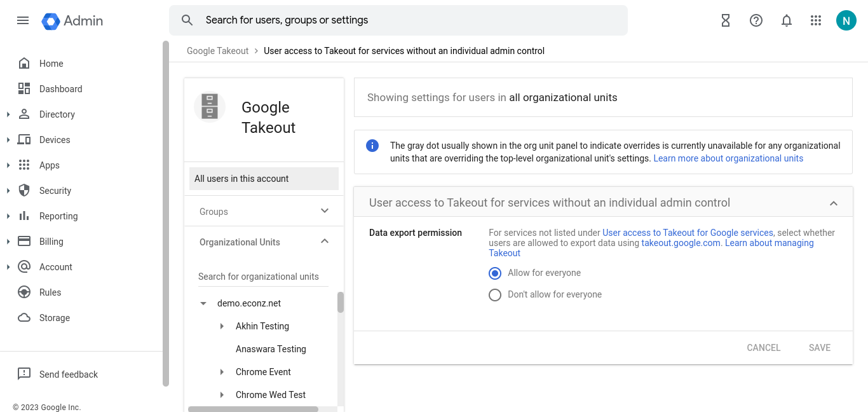This screenshot has height=412, width=868.
Task: Select Akhin Testing org unit
Action: point(262,326)
